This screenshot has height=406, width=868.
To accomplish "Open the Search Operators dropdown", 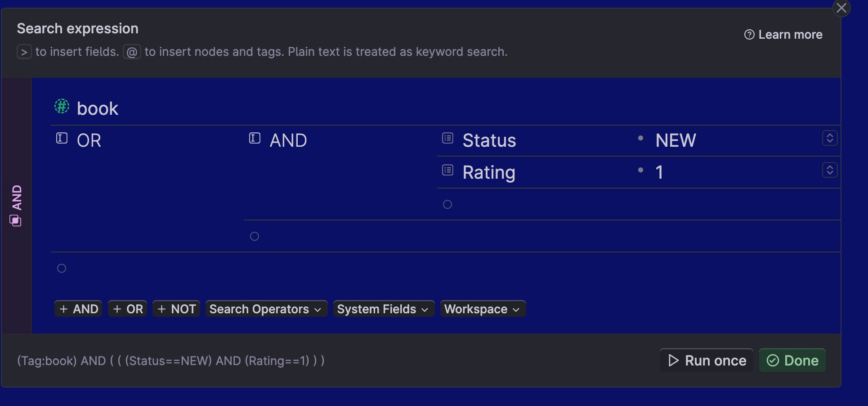I will pyautogui.click(x=266, y=309).
